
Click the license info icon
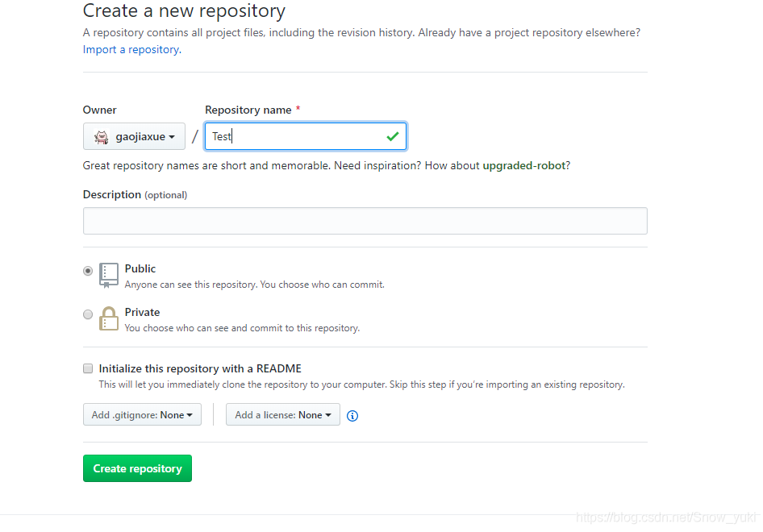(352, 416)
